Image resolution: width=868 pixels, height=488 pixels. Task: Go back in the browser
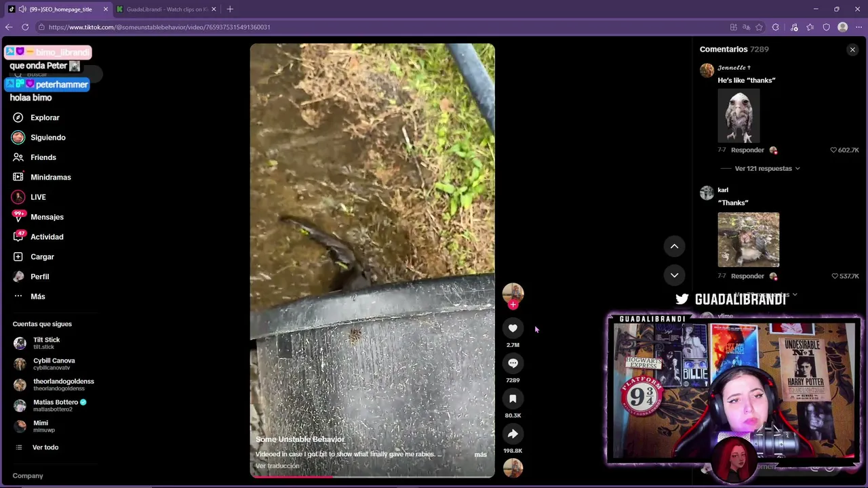click(x=9, y=27)
